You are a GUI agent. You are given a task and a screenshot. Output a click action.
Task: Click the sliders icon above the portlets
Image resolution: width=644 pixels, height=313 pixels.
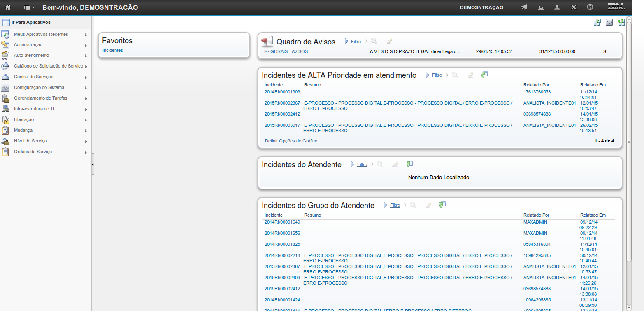(x=609, y=23)
